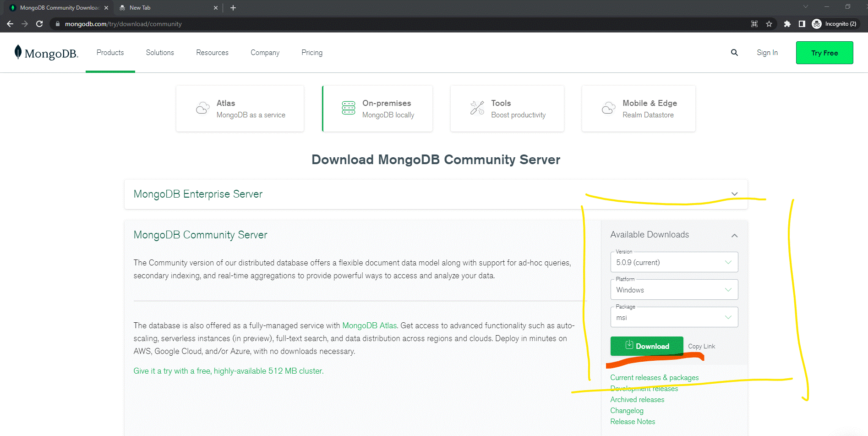Image resolution: width=868 pixels, height=436 pixels.
Task: Open the Archived releases link
Action: (x=637, y=400)
